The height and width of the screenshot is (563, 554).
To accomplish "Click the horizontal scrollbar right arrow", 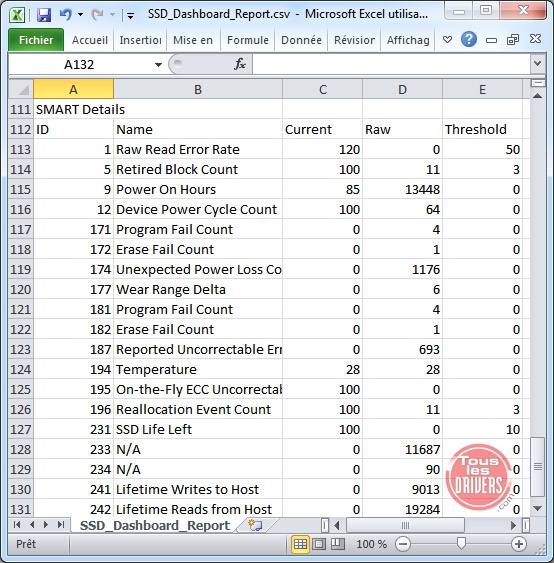I will point(514,525).
